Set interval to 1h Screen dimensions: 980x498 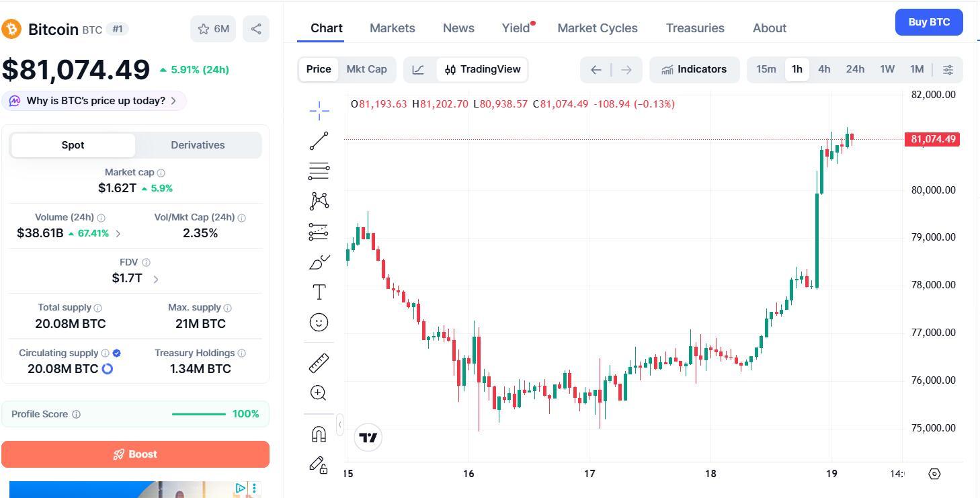click(797, 69)
